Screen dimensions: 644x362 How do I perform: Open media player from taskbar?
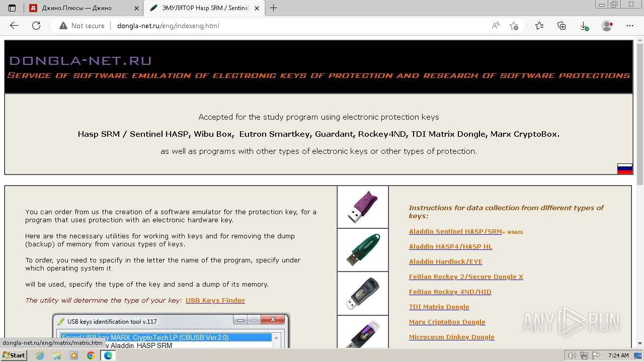[74, 355]
